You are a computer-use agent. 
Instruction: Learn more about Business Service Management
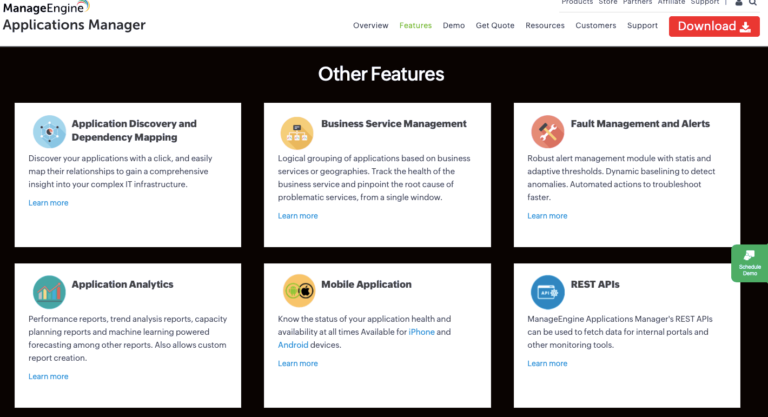pyautogui.click(x=298, y=216)
